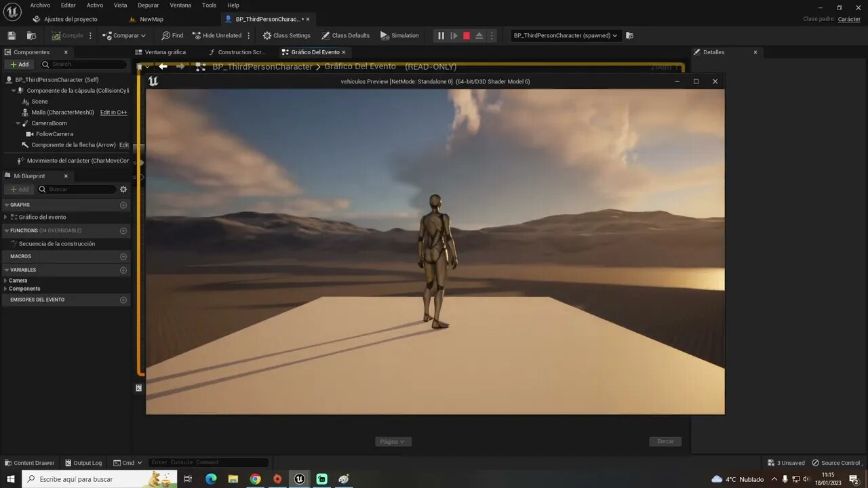
Task: Click the Add component button
Action: coord(19,64)
